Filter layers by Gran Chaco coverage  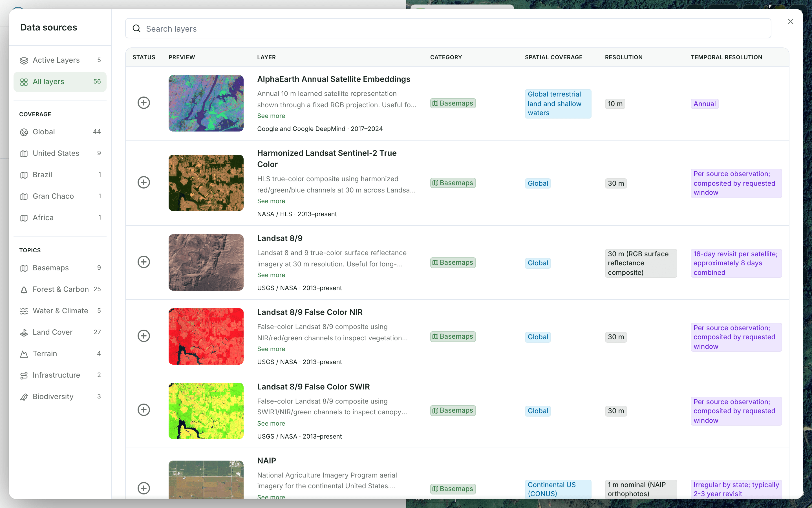point(60,196)
